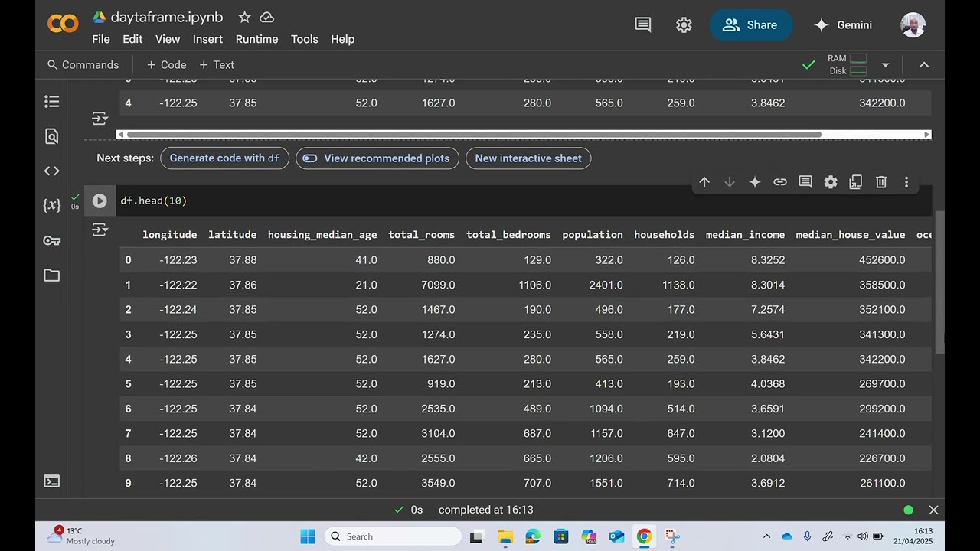Add a comment to the cell
Viewport: 980px width, 551px height.
click(805, 182)
